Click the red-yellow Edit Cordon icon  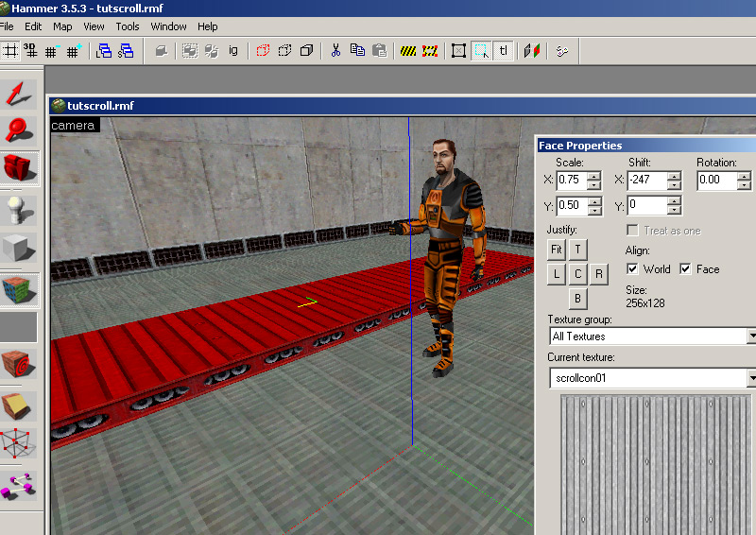430,51
